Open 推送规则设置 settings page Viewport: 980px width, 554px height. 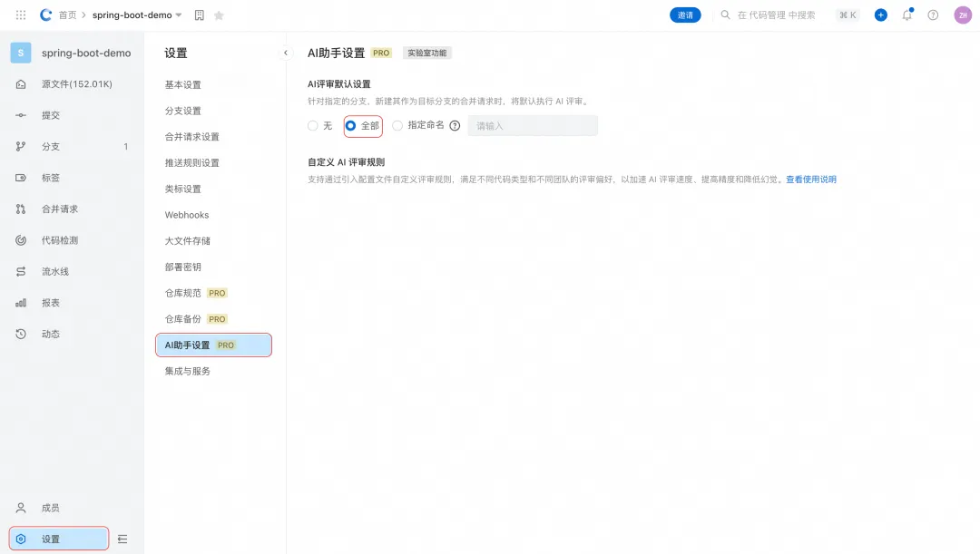(191, 163)
